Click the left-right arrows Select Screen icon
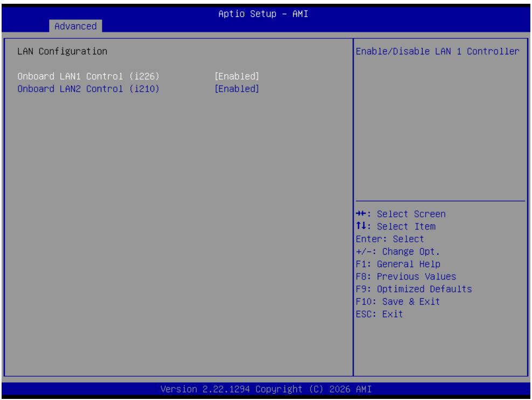 point(361,214)
